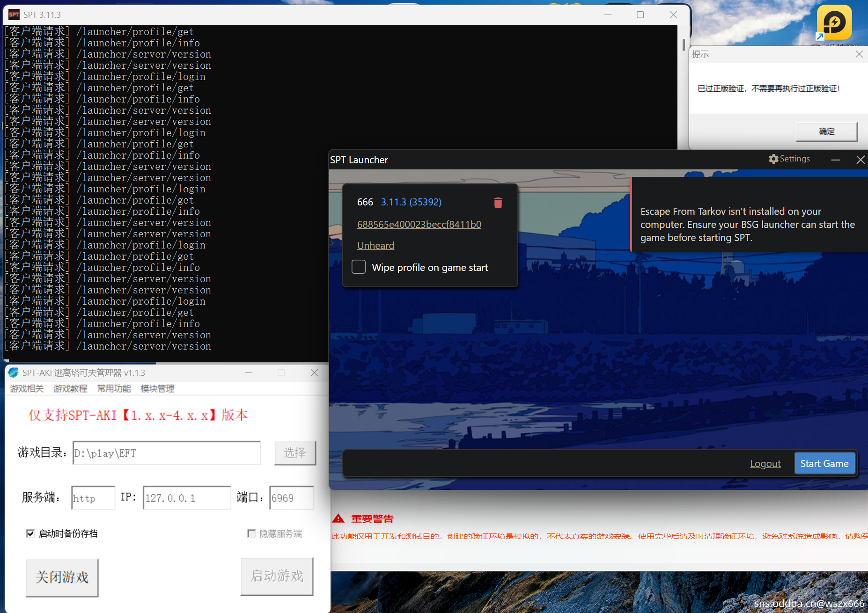Click the 启动游戏 button

coord(277,576)
